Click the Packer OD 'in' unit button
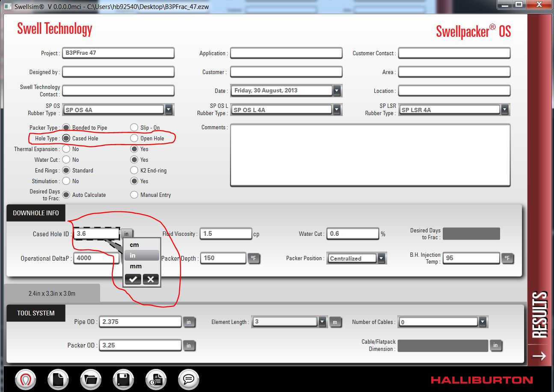Image resolution: width=554 pixels, height=392 pixels. click(189, 345)
